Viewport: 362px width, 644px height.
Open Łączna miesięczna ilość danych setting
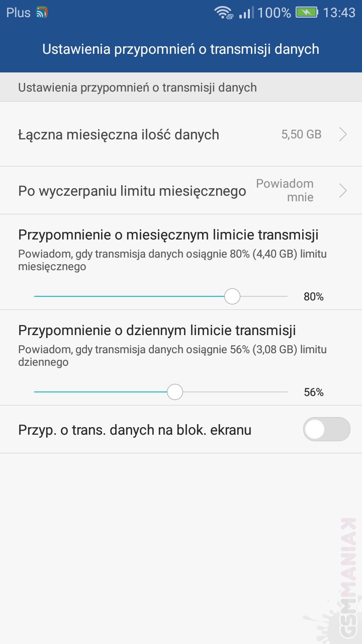tap(119, 134)
